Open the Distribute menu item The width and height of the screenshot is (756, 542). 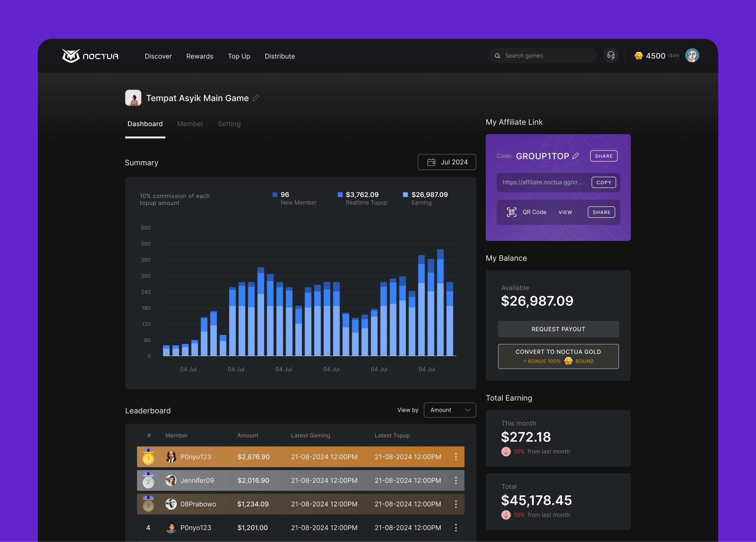[x=280, y=56]
